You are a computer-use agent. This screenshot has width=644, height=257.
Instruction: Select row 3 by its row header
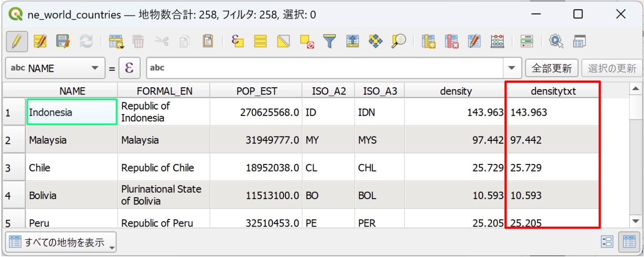[14, 167]
